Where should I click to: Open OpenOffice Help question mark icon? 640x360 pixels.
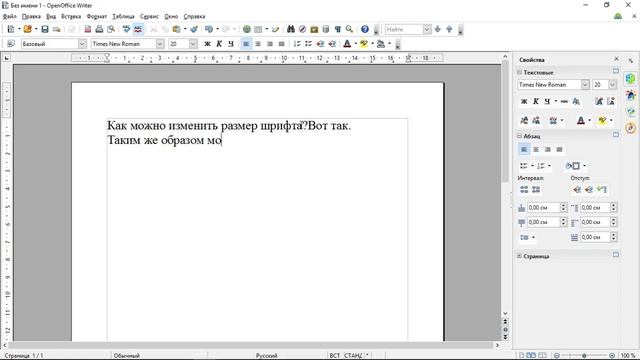(365, 29)
